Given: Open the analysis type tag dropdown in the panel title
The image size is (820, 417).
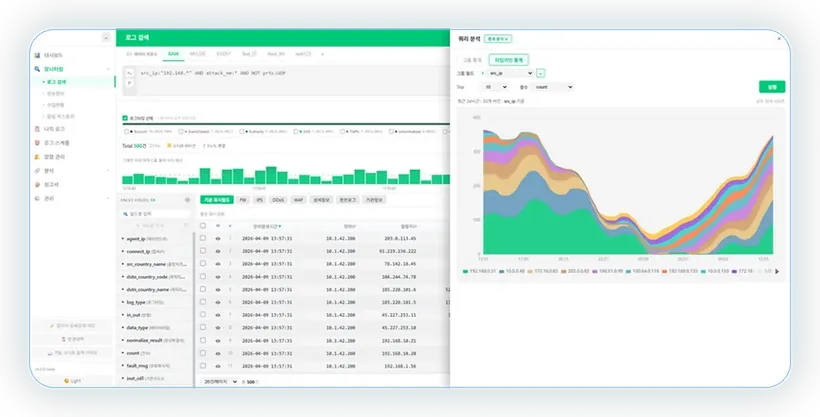Looking at the screenshot, I should pos(498,39).
